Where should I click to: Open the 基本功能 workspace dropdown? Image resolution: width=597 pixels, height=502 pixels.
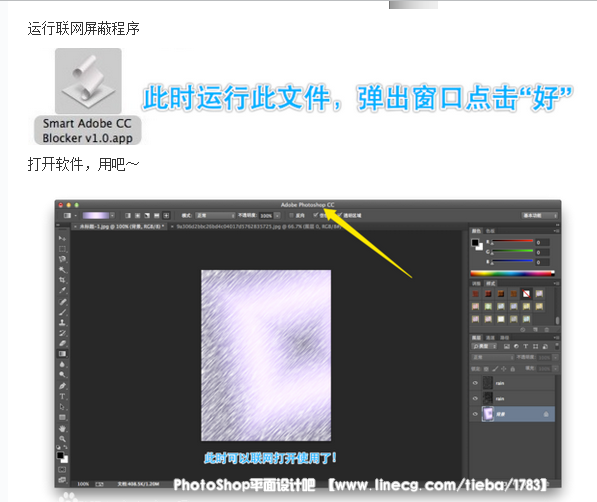[540, 216]
